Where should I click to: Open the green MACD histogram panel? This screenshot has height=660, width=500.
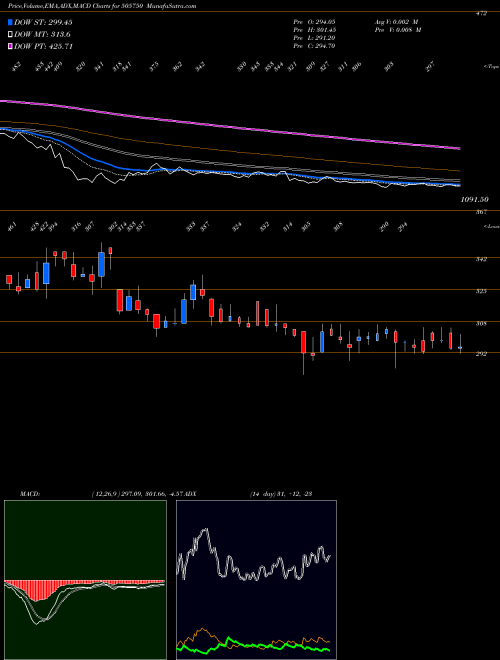85,580
